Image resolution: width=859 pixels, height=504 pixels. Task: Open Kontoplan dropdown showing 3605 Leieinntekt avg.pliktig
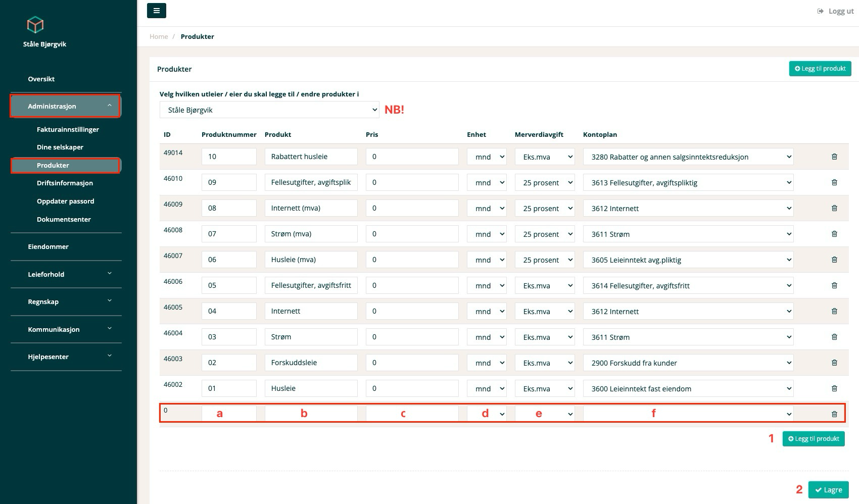pyautogui.click(x=688, y=260)
